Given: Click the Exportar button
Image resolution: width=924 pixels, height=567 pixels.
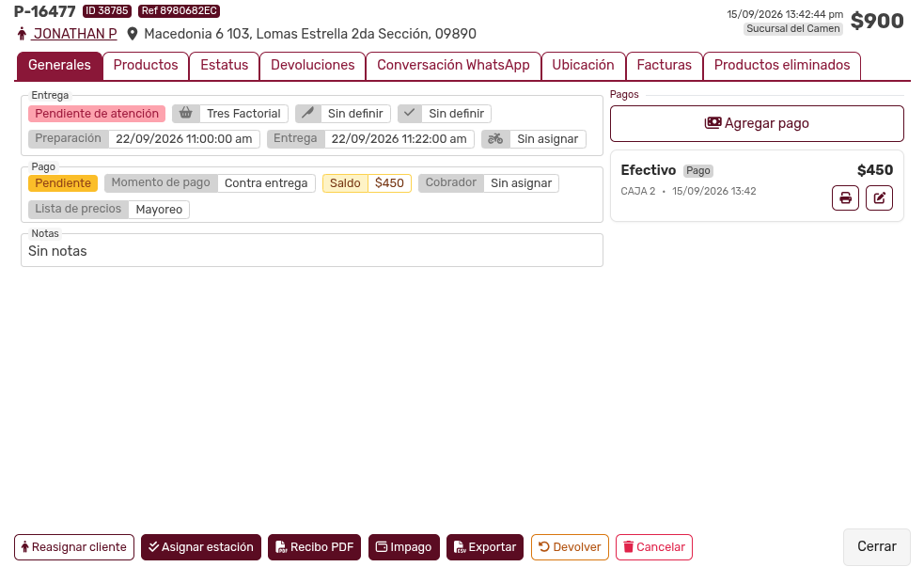Looking at the screenshot, I should 484,547.
